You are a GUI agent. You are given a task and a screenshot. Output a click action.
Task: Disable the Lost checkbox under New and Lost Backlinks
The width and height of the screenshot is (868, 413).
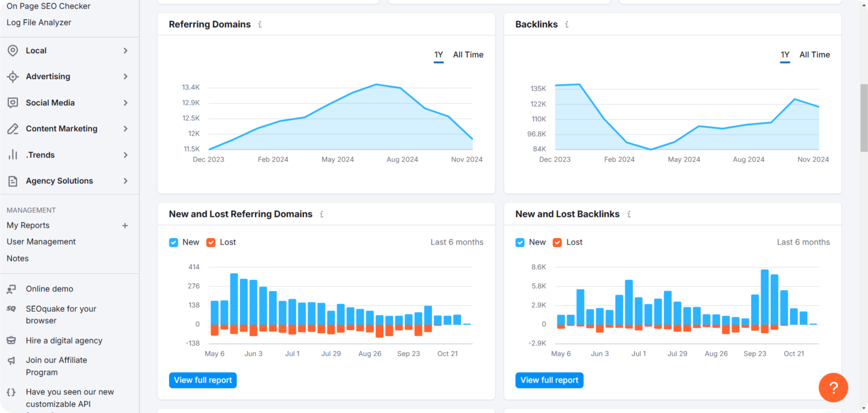pyautogui.click(x=557, y=242)
